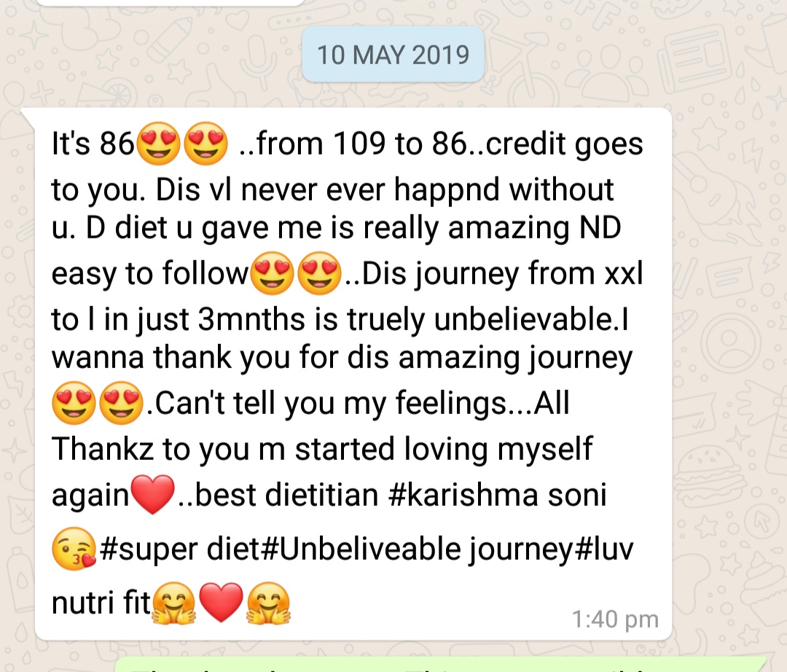Screen dimensions: 787x672
Task: Click the #luv hashtag text
Action: pyautogui.click(x=603, y=549)
